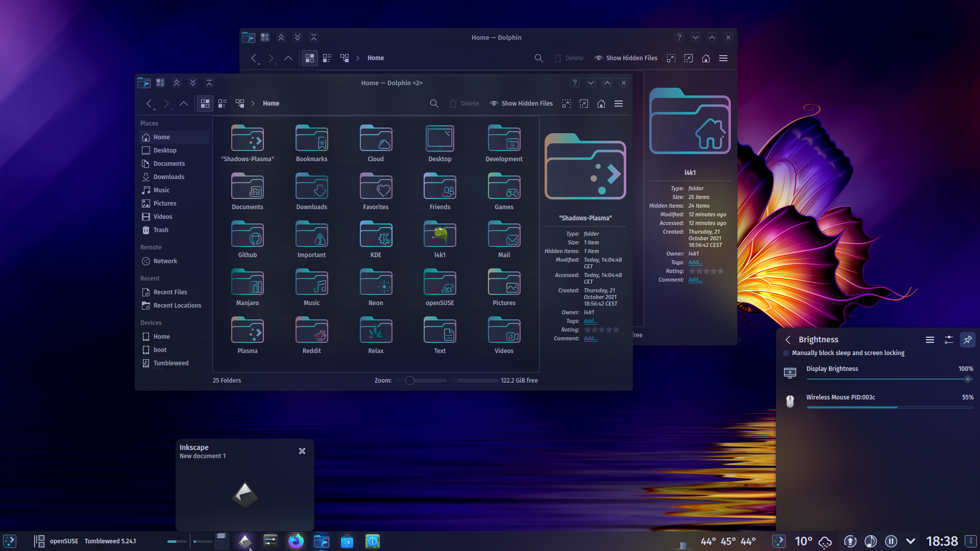Go back from Brightness panel
Screen dimensions: 980x551
[x=788, y=340]
